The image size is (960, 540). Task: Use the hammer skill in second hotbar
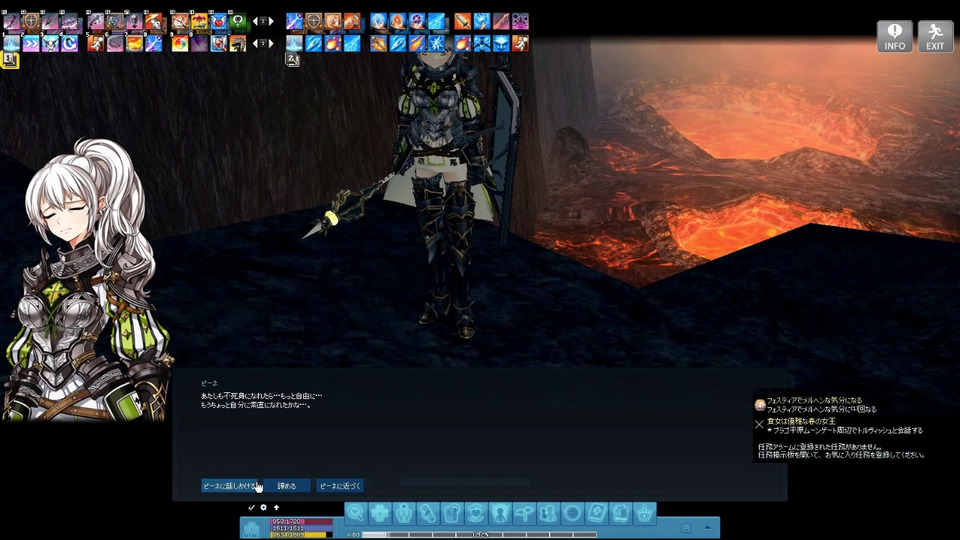[352, 21]
